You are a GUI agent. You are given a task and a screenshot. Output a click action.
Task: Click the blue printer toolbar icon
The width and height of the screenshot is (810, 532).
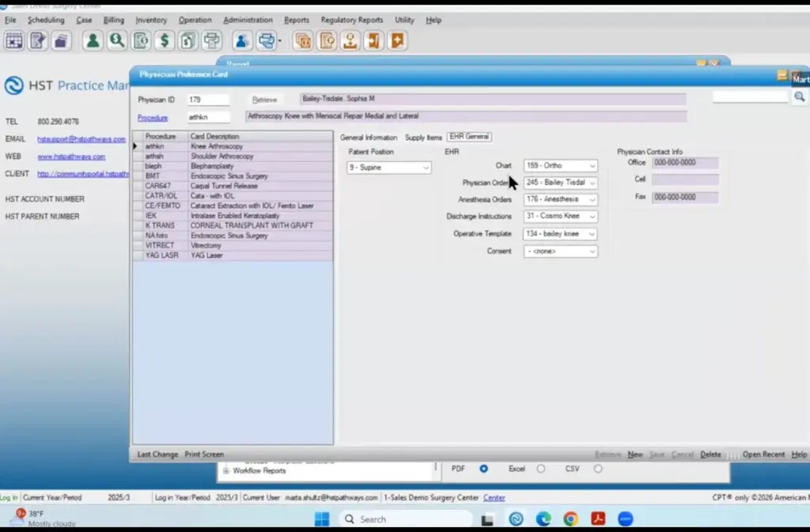pos(266,41)
